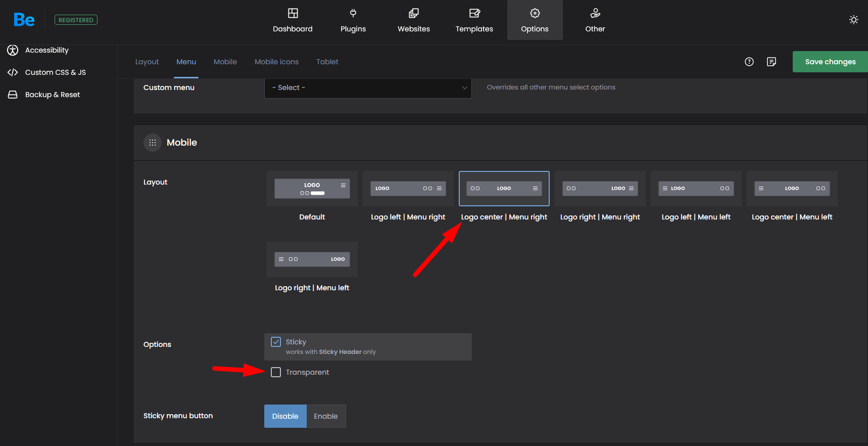This screenshot has height=446, width=868.
Task: Select Default mobile layout thumbnail
Action: 312,189
